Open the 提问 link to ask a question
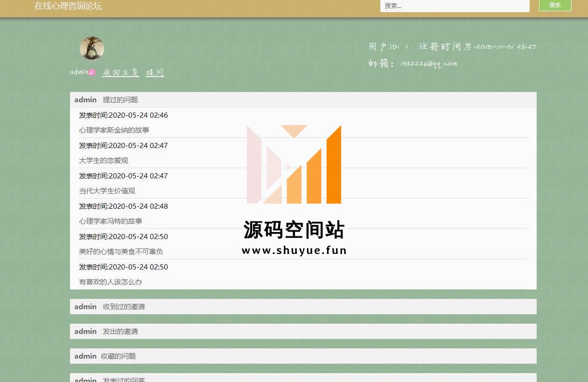 pyautogui.click(x=155, y=72)
